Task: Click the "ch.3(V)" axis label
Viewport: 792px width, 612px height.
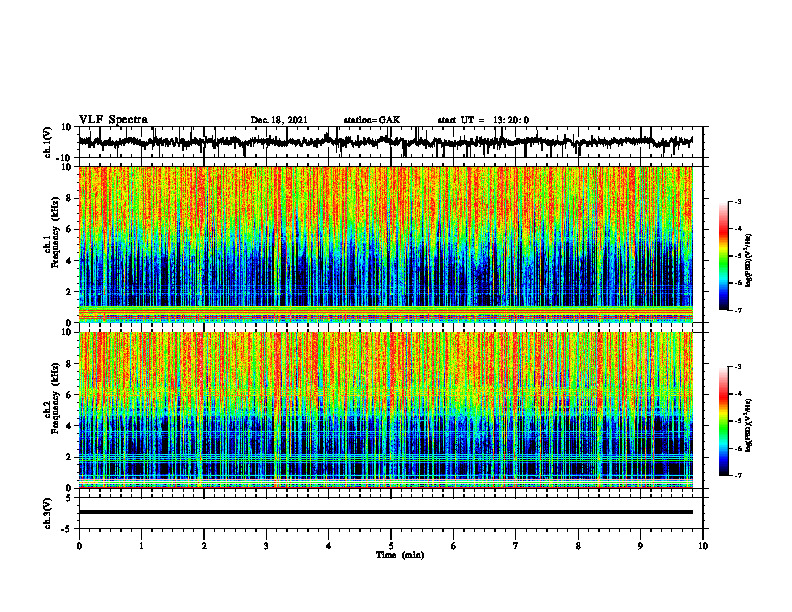Action: click(x=47, y=513)
